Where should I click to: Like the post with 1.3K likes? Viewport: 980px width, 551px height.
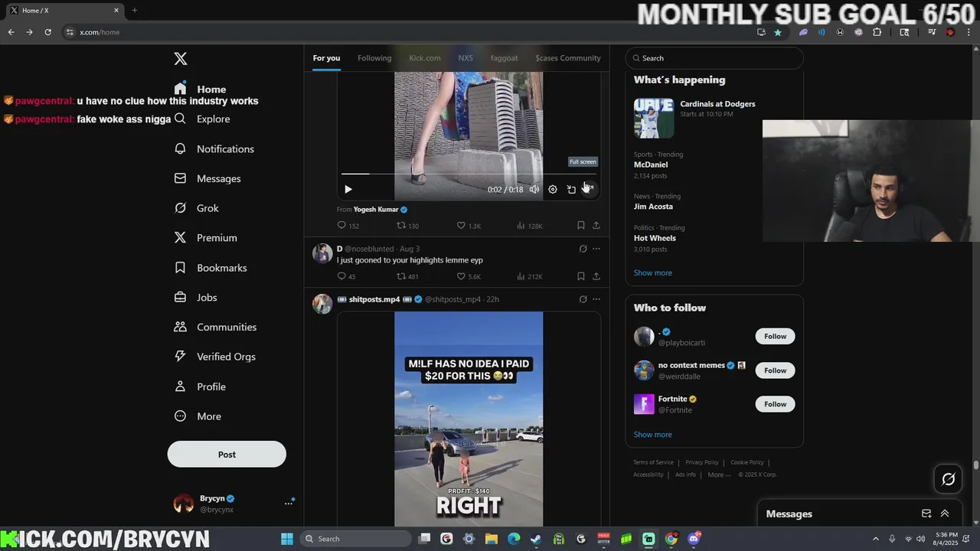point(469,226)
